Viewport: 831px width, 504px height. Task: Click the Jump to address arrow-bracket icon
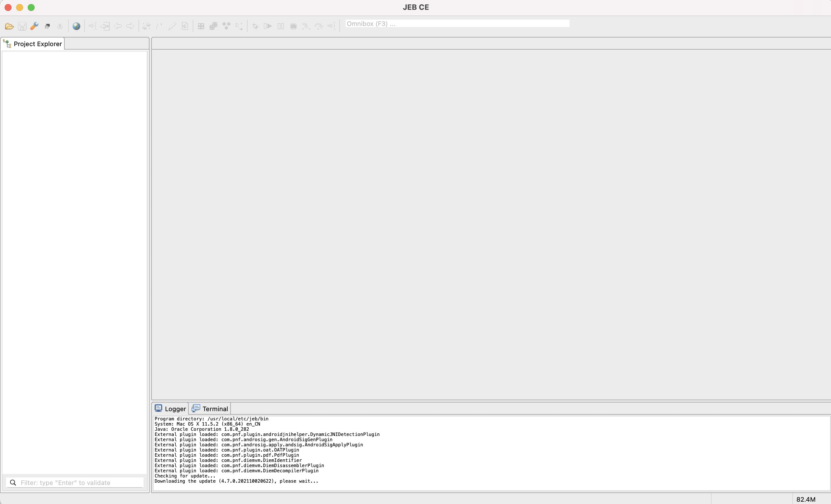click(x=92, y=26)
